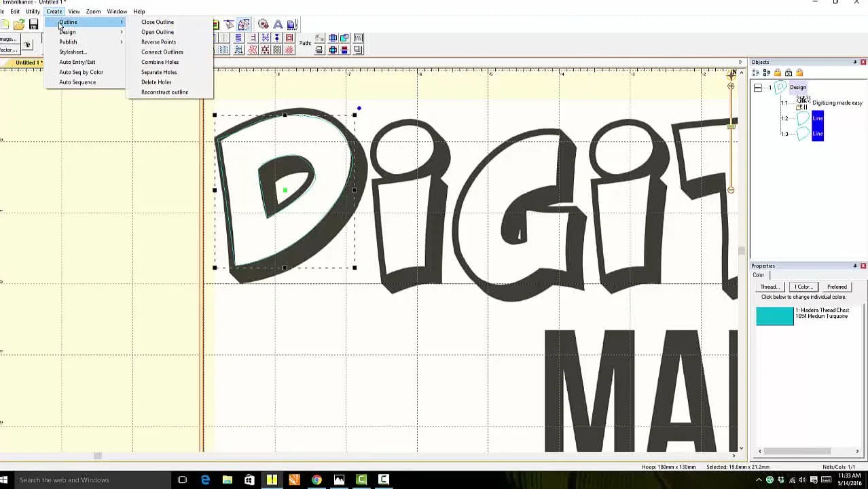Screen dimensions: 868x489
Task: Click the blue overlapping squares path icon
Action: coord(333,37)
